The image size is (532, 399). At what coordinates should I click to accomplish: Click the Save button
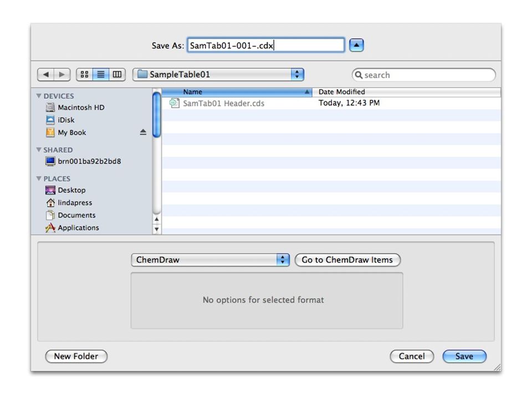(x=464, y=356)
